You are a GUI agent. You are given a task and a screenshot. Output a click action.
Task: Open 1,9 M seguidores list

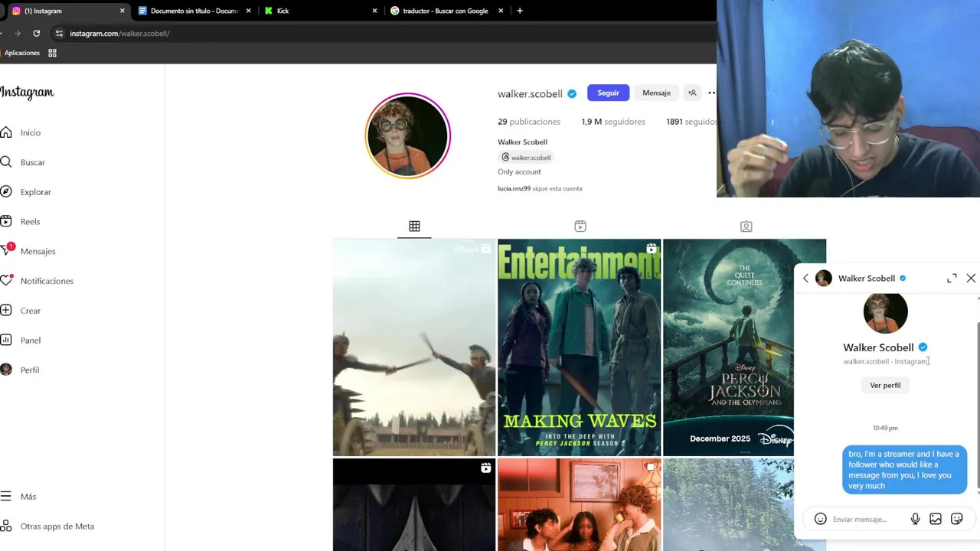point(613,122)
